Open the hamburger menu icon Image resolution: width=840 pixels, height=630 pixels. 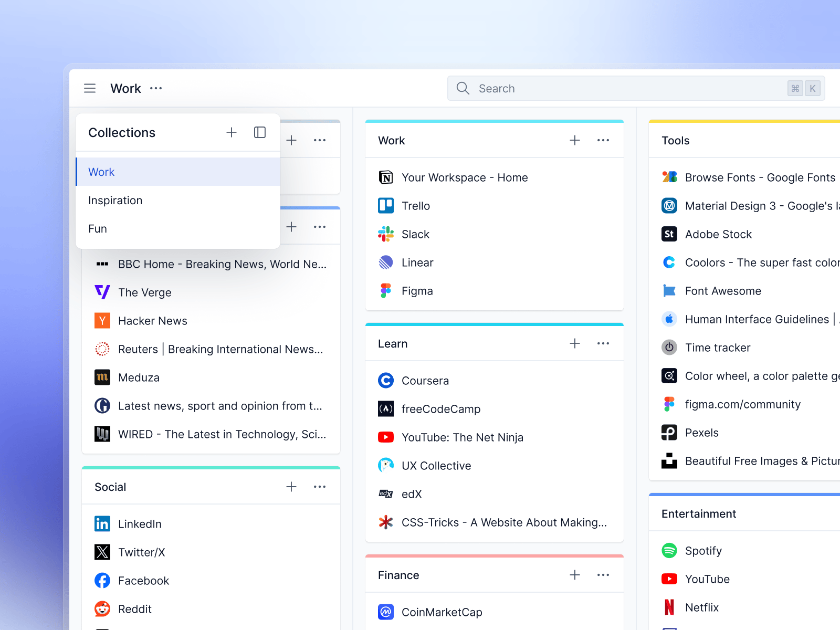tap(90, 88)
